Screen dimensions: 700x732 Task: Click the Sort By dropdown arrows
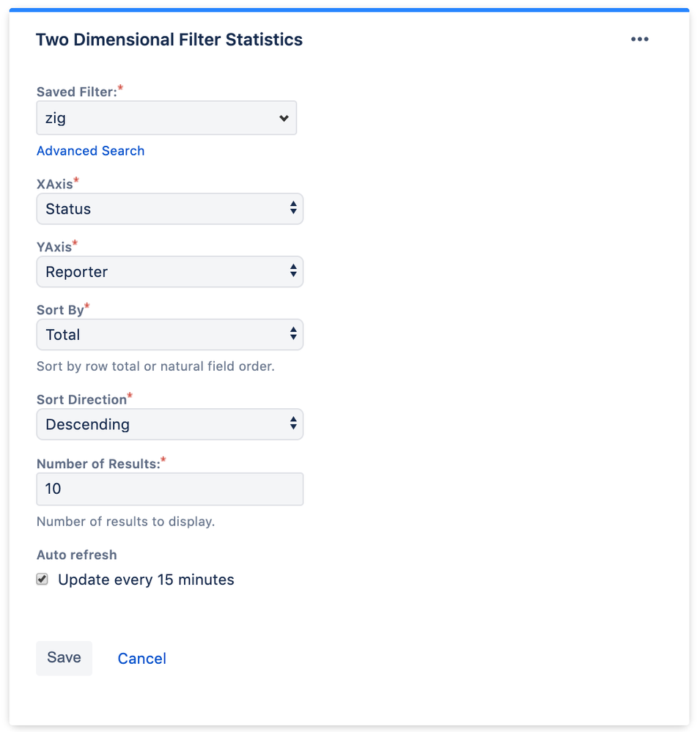coord(294,335)
